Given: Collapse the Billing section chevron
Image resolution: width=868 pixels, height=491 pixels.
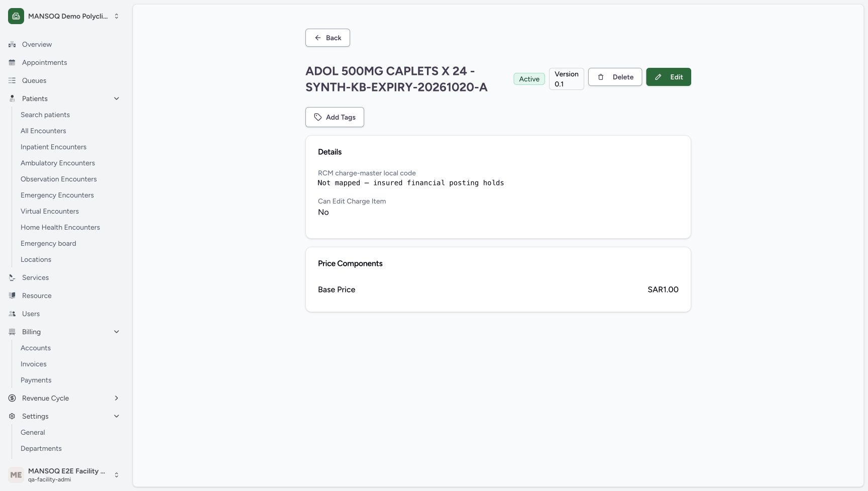Looking at the screenshot, I should (x=117, y=332).
